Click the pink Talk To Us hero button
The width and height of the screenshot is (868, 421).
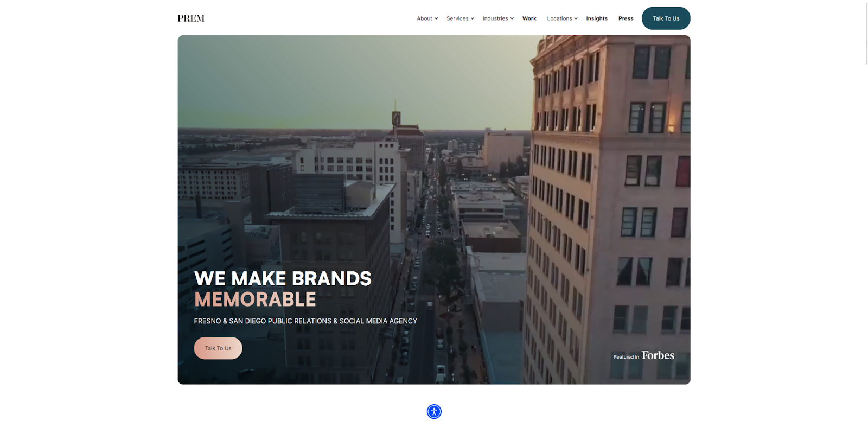(x=218, y=348)
